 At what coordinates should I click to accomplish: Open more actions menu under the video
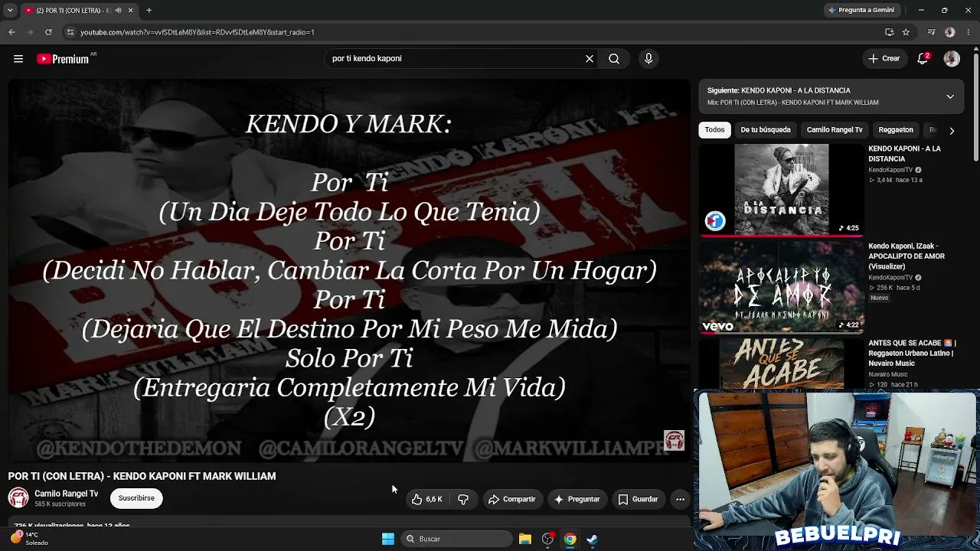pos(680,499)
